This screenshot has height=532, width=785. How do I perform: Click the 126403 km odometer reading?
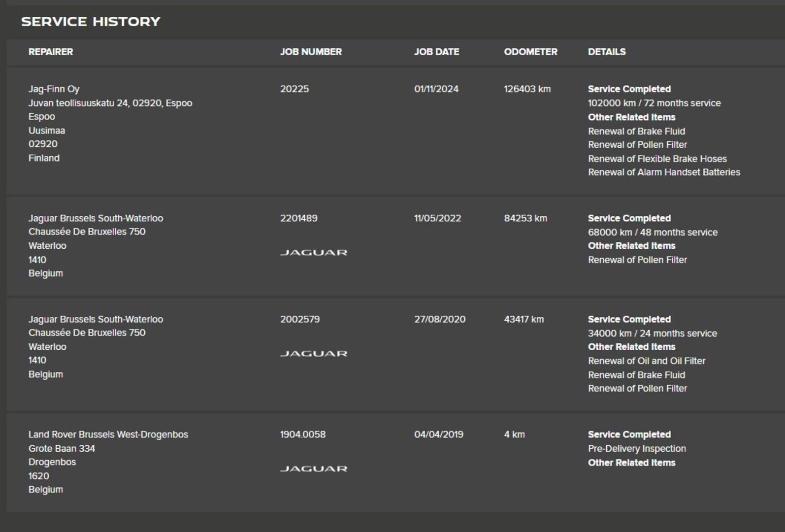(527, 89)
